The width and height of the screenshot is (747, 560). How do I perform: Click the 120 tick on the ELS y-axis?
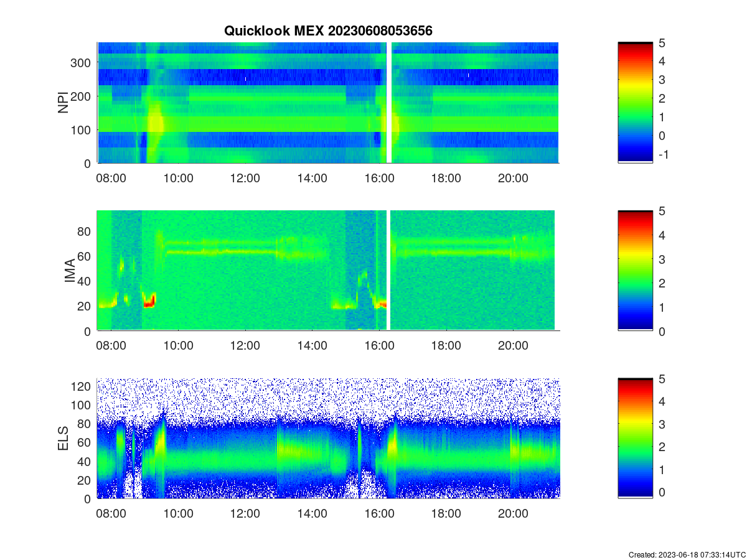(82, 386)
